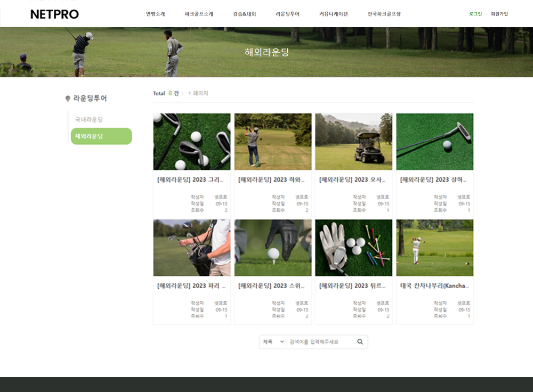Viewport: 533px width, 392px height.
Task: Open the 커뮤니케이션 menu
Action: pyautogui.click(x=333, y=14)
